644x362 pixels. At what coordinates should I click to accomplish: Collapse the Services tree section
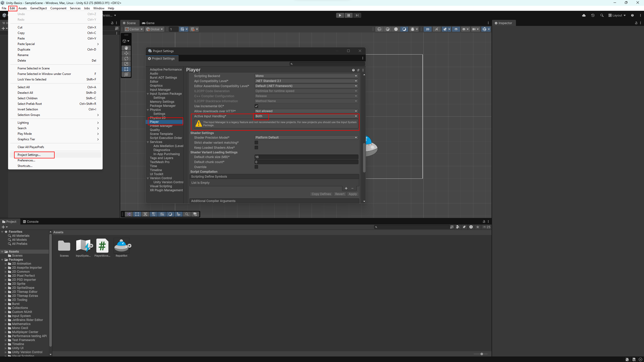point(148,142)
